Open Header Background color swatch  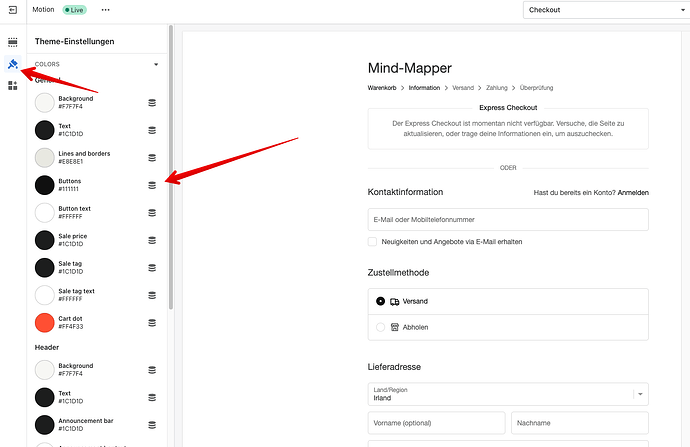point(44,370)
